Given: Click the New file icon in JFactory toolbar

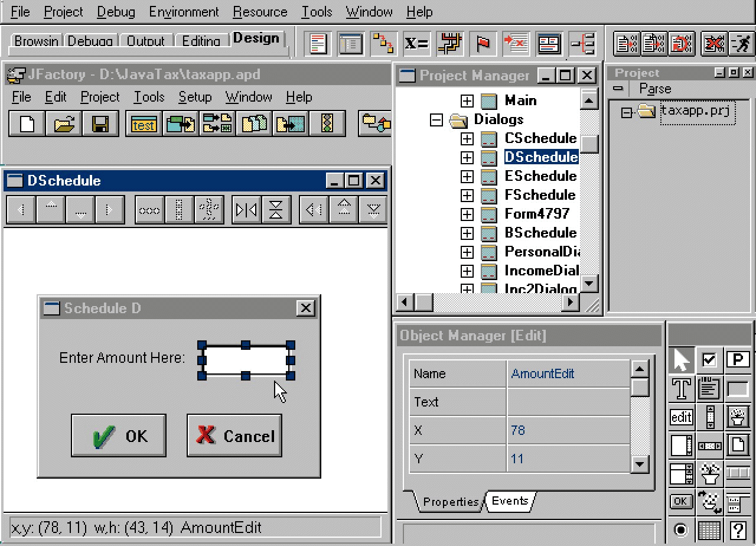Looking at the screenshot, I should (27, 123).
